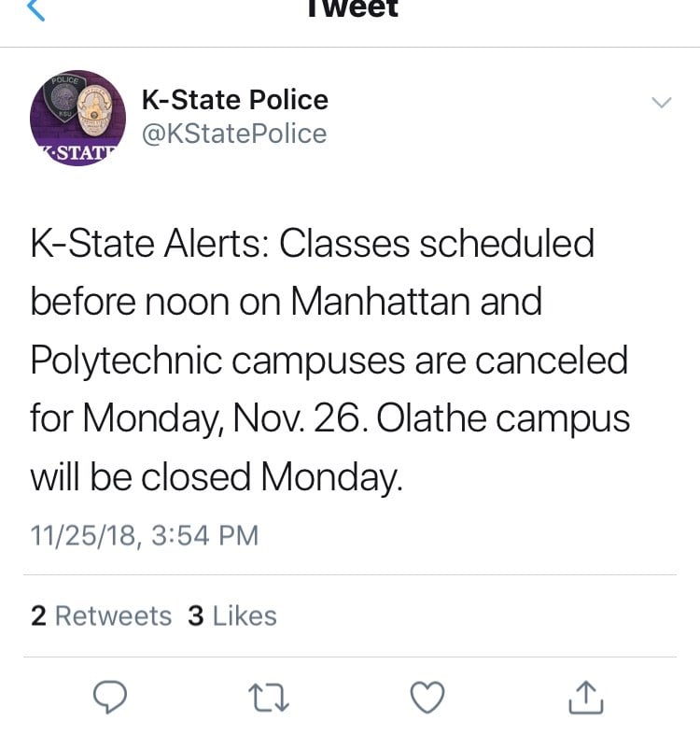This screenshot has height=735, width=700.
Task: Tap the Nov. 26 date in tweet
Action: point(300,418)
